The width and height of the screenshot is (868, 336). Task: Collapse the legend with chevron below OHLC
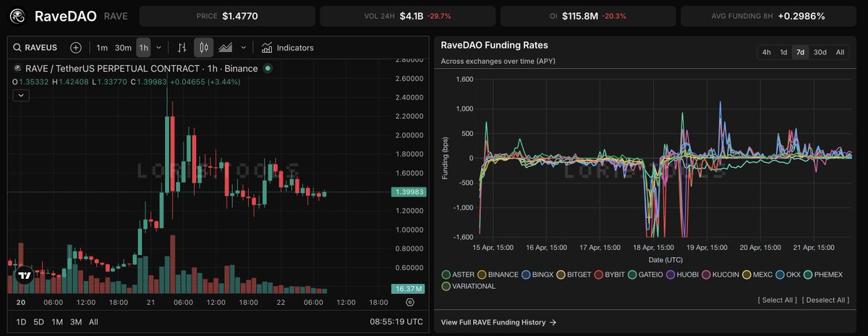click(21, 96)
